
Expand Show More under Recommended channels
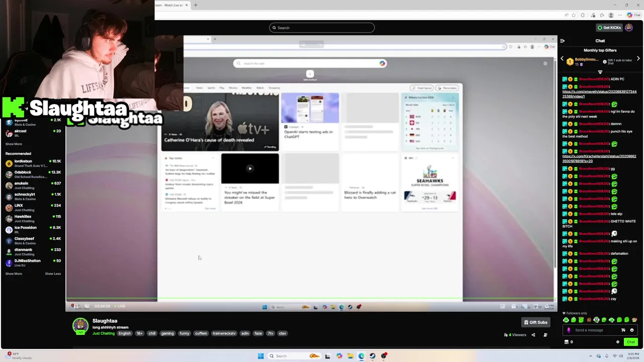(x=14, y=274)
